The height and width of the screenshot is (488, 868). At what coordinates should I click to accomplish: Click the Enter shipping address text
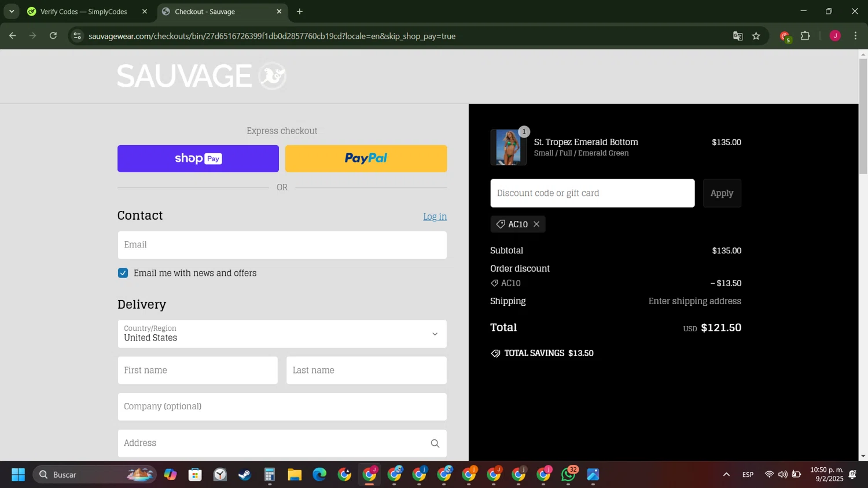click(694, 301)
